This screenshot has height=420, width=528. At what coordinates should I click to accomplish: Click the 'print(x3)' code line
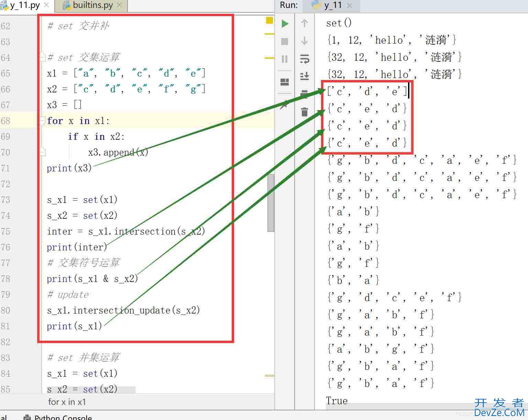click(x=69, y=168)
